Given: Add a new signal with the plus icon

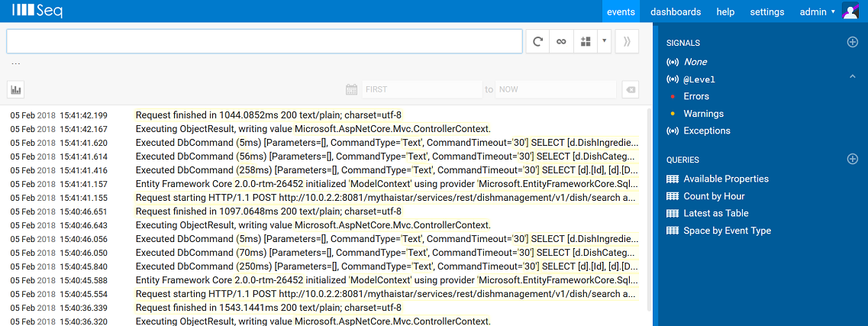Looking at the screenshot, I should pyautogui.click(x=853, y=43).
